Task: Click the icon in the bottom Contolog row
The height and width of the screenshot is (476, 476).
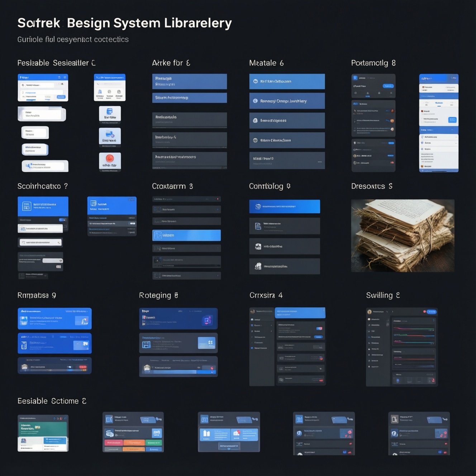Action: click(258, 266)
